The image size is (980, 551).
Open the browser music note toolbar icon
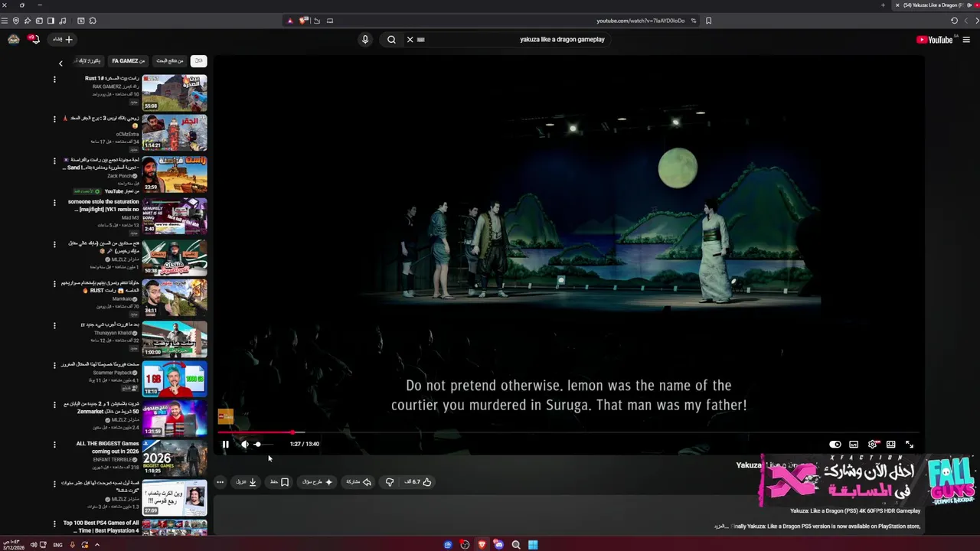(x=62, y=21)
